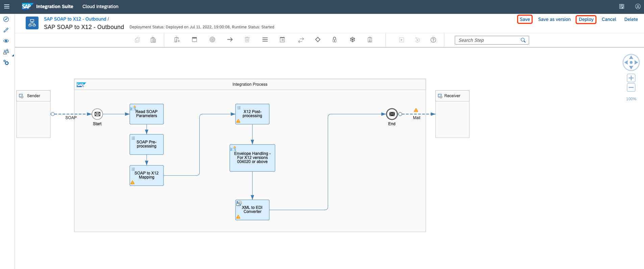Image resolution: width=644 pixels, height=269 pixels.
Task: Click the warning icon on XML to EDI Converter
Action: point(238,217)
